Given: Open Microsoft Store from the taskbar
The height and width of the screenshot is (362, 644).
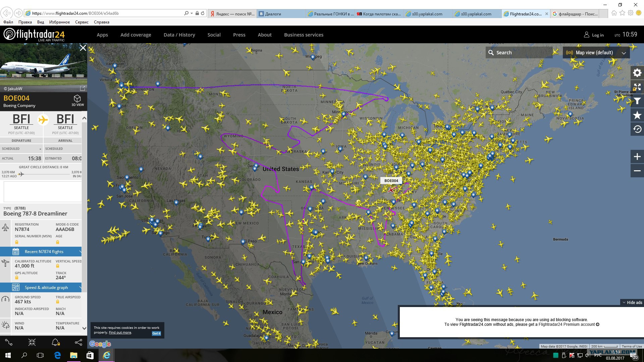Looking at the screenshot, I should pos(90,355).
